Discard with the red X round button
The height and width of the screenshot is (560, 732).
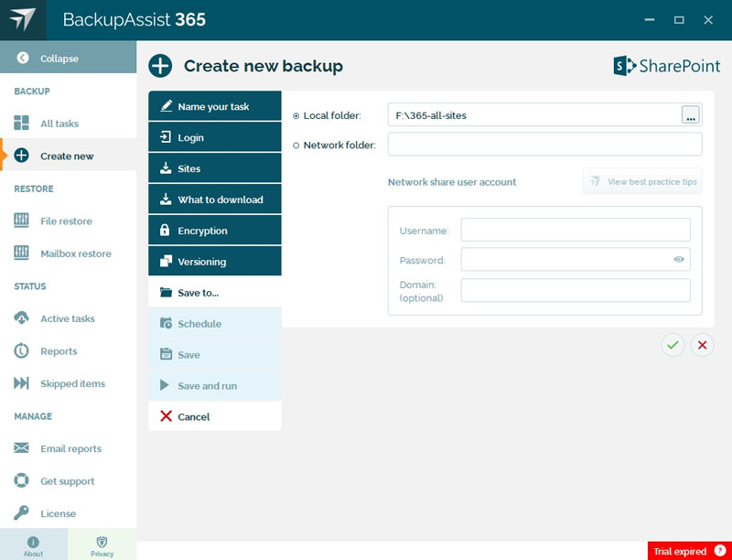tap(702, 345)
